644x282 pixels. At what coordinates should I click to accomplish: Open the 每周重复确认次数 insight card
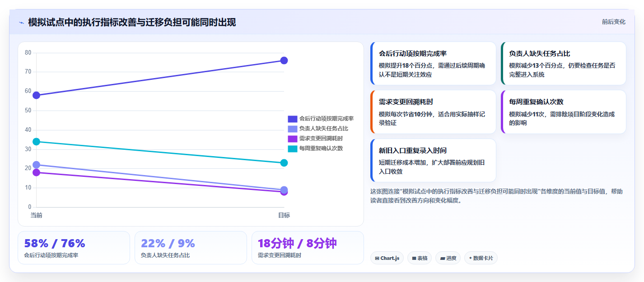coord(564,112)
